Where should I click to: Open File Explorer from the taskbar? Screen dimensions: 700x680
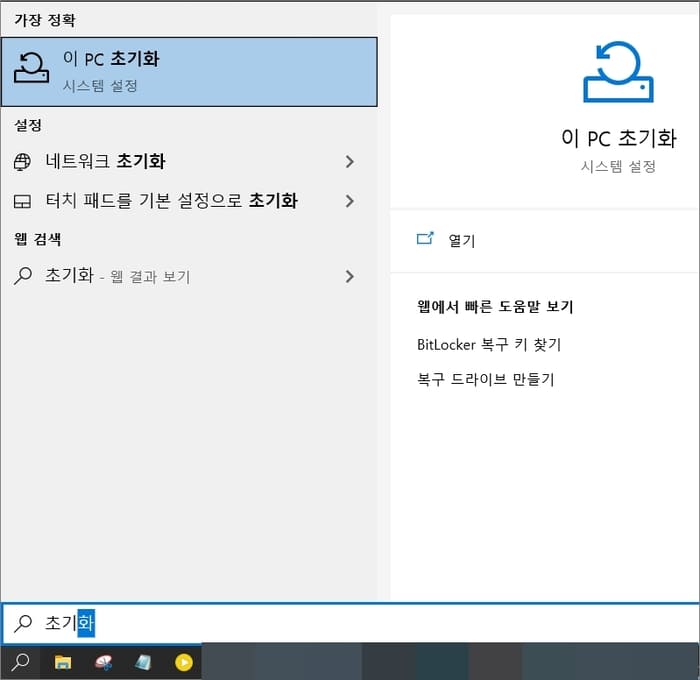63,662
